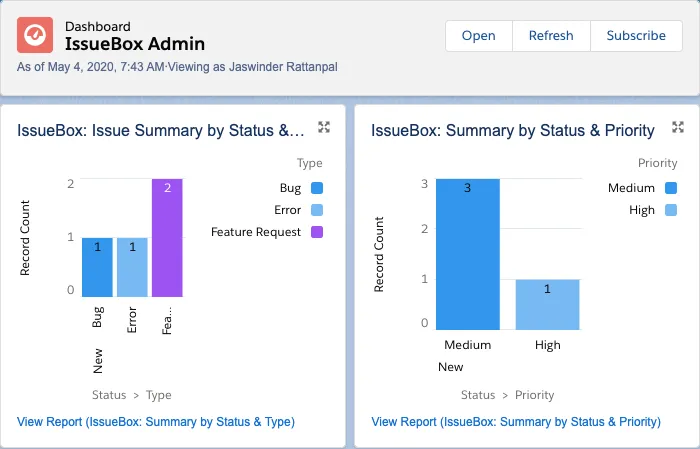
Task: Select the Medium priority bar with value 3
Action: [468, 254]
